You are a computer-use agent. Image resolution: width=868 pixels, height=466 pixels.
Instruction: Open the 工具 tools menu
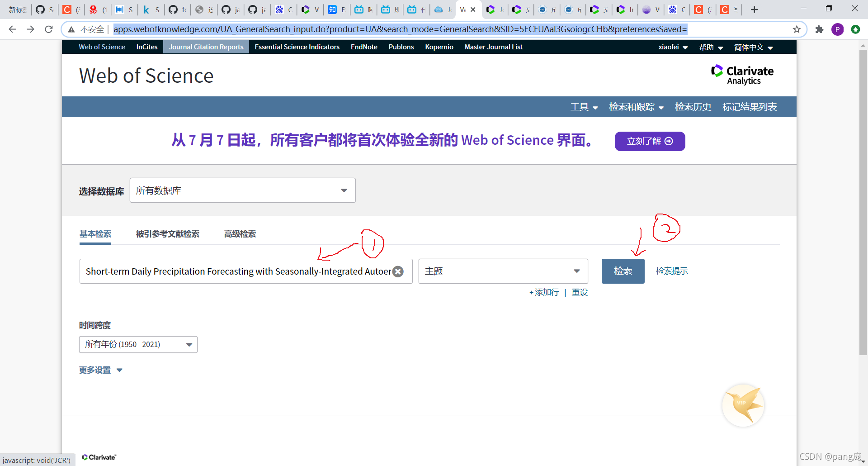point(584,107)
